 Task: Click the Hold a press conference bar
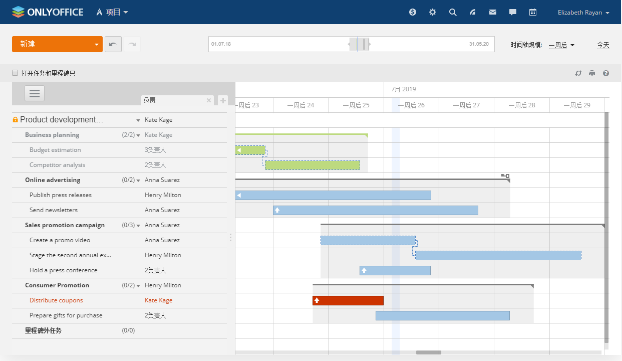point(395,271)
